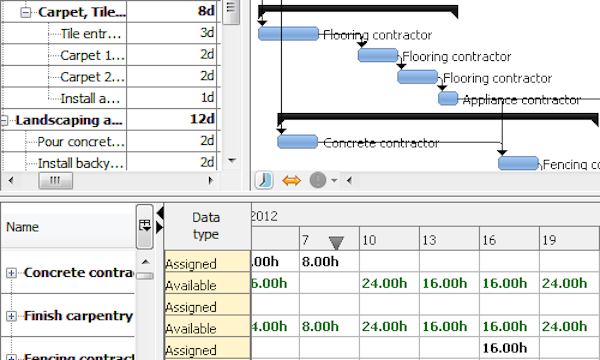Image resolution: width=600 pixels, height=360 pixels.
Task: Click the Carpet 2 Gantt bar
Action: click(x=417, y=77)
